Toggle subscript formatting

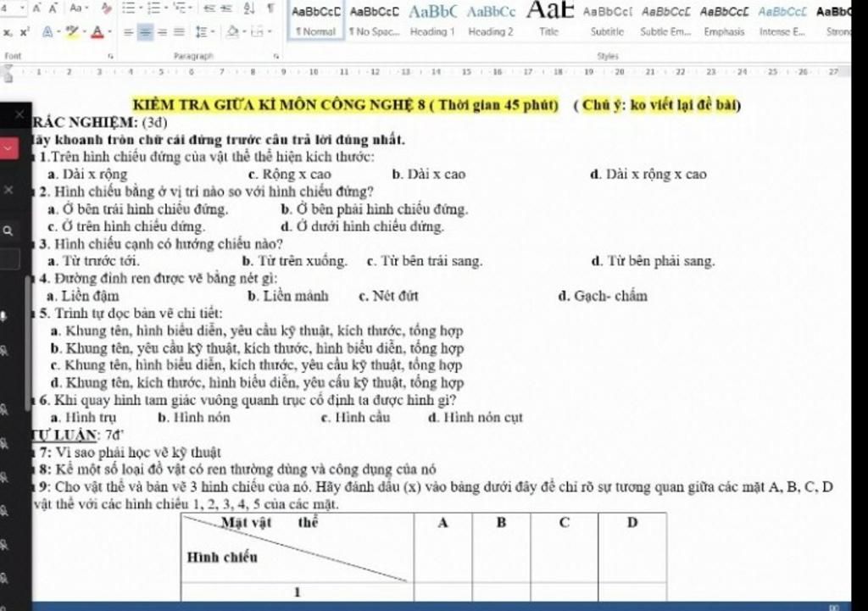point(7,33)
